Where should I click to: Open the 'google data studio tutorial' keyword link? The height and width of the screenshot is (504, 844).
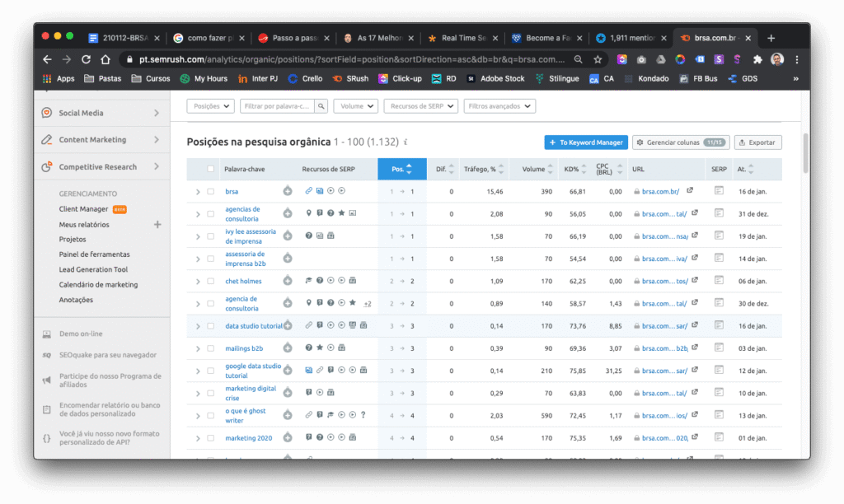click(253, 371)
